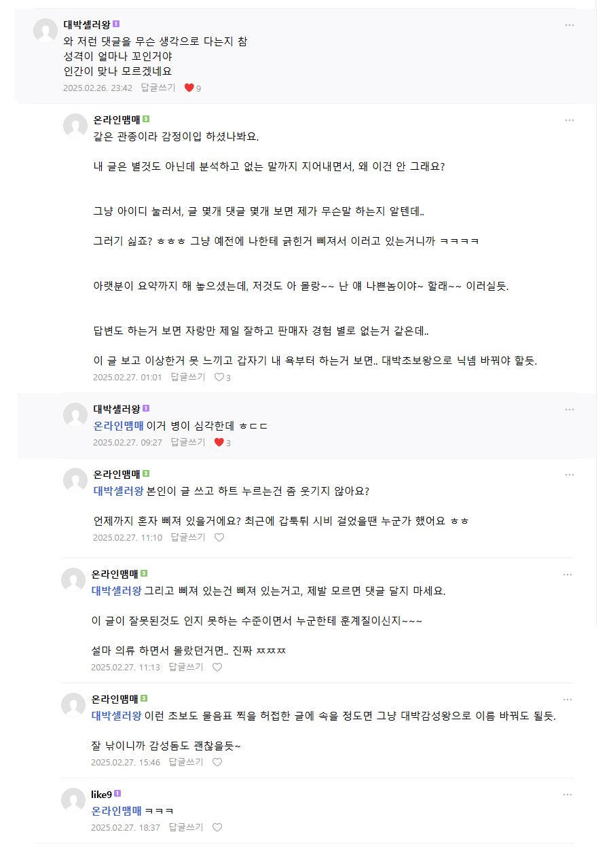Click 대박셀러왕 profile avatar on top comment
Viewport: 611px width, 868px height.
[45, 31]
